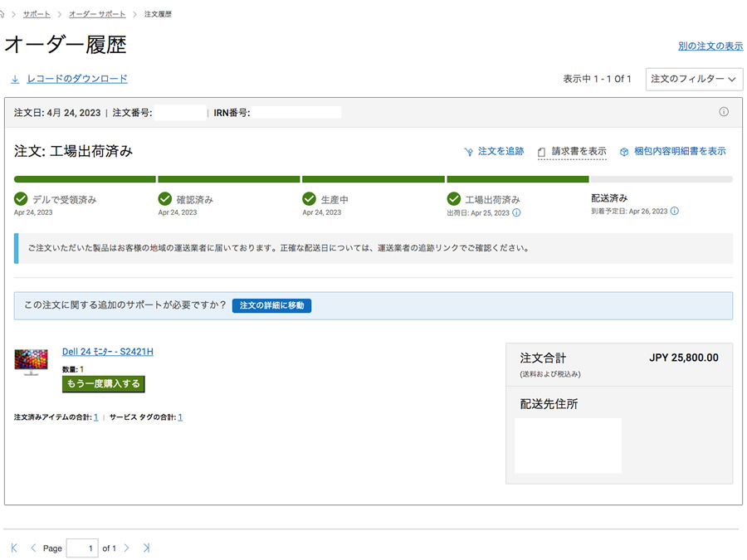Click the home icon in the breadcrumb
747x560 pixels.
point(2,14)
